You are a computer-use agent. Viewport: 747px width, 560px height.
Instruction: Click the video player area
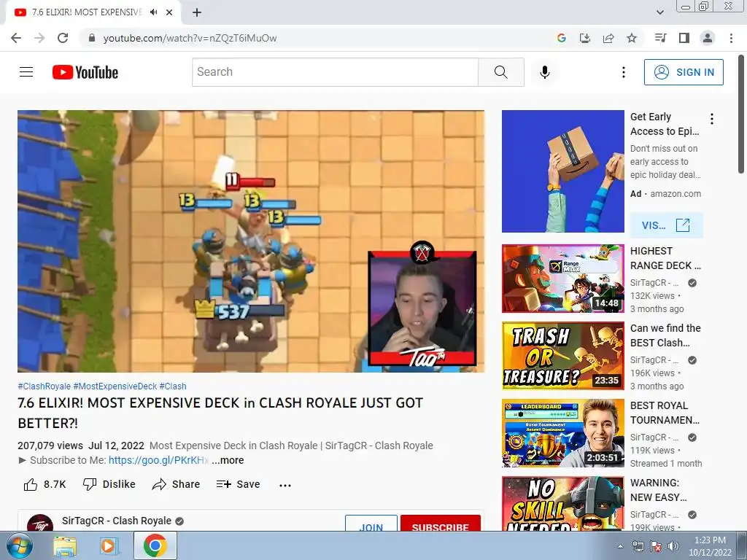click(251, 241)
